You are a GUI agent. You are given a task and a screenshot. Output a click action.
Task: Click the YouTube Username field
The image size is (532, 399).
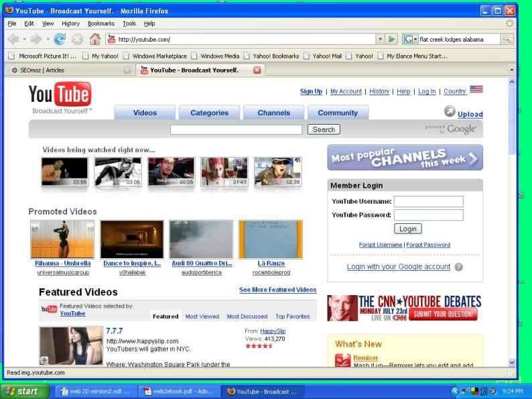click(x=428, y=201)
